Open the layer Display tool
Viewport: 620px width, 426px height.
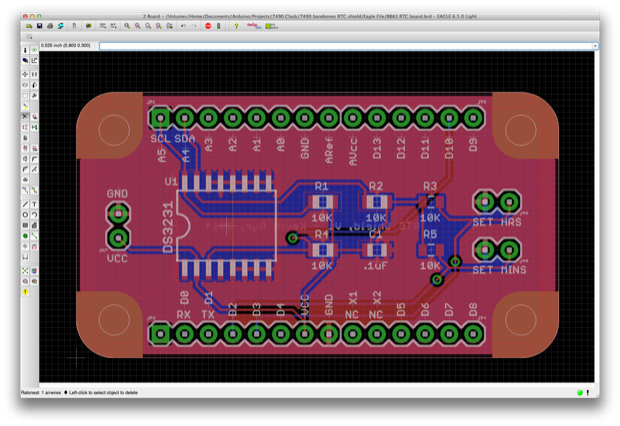click(25, 61)
